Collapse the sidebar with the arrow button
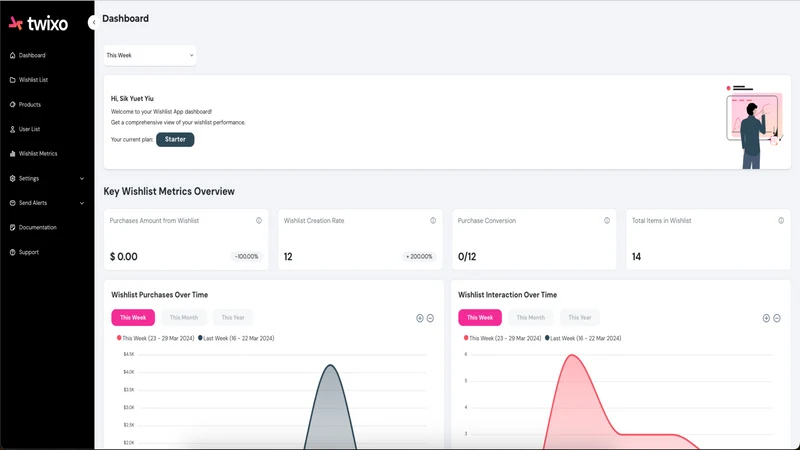 (x=92, y=22)
